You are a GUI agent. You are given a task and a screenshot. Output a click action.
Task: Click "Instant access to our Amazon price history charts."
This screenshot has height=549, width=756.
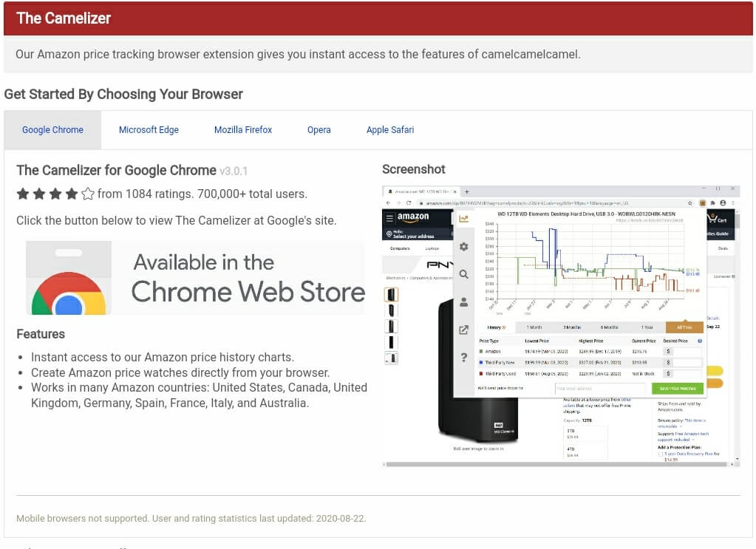pyautogui.click(x=163, y=357)
